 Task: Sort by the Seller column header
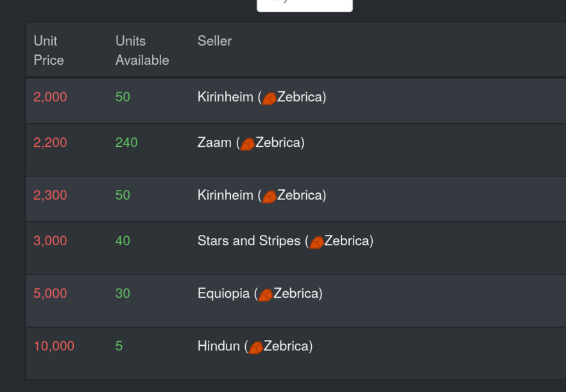point(214,41)
